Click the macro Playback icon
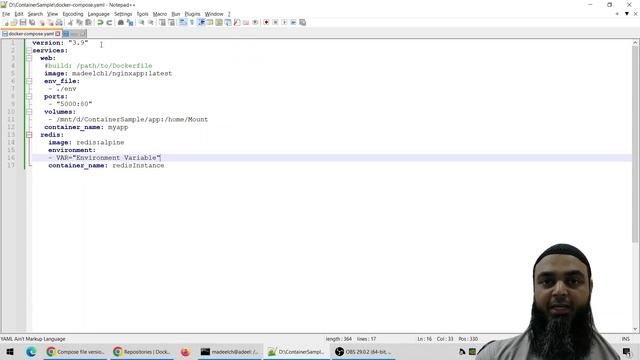 [x=284, y=22]
